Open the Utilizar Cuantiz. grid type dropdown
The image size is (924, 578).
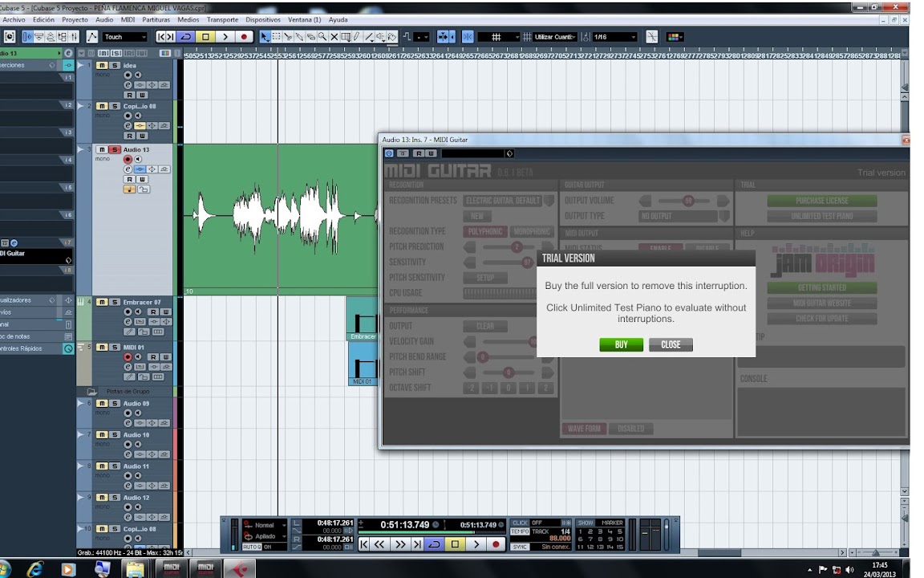pyautogui.click(x=555, y=37)
